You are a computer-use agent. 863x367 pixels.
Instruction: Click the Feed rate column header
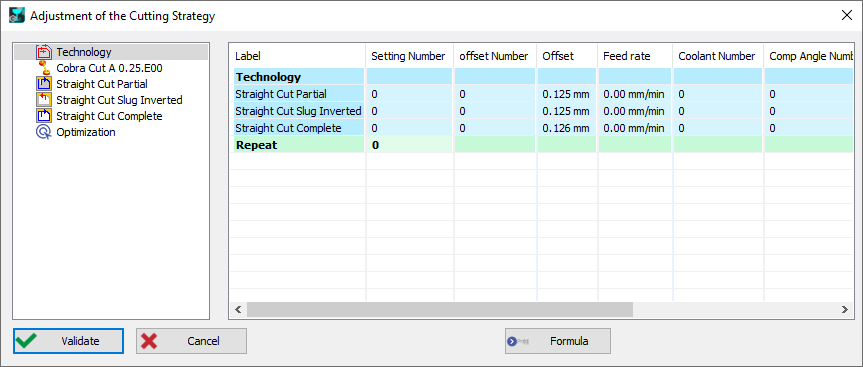pos(635,56)
